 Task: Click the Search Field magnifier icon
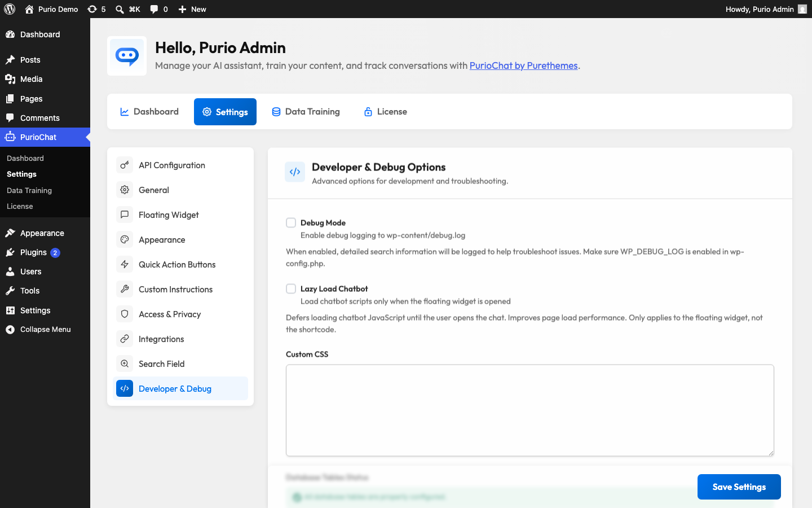(x=125, y=364)
